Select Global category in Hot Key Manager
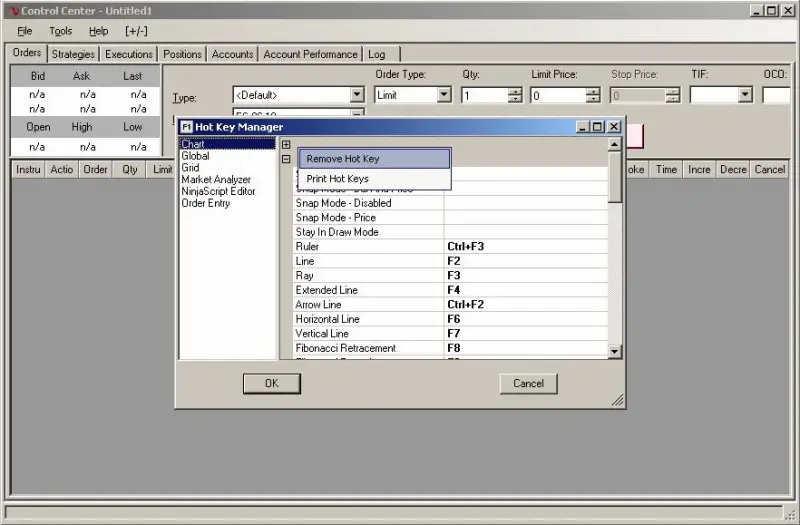The width and height of the screenshot is (800, 525). tap(195, 156)
